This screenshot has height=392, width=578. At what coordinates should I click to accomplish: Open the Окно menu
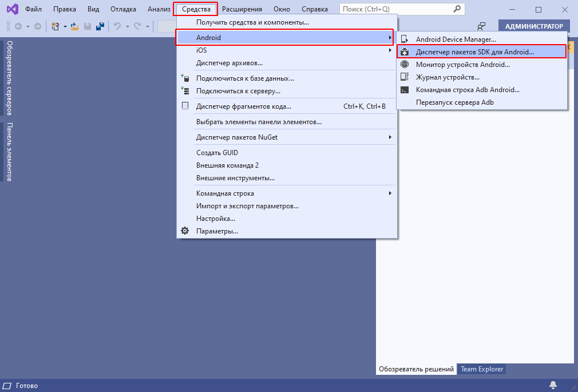(x=282, y=9)
